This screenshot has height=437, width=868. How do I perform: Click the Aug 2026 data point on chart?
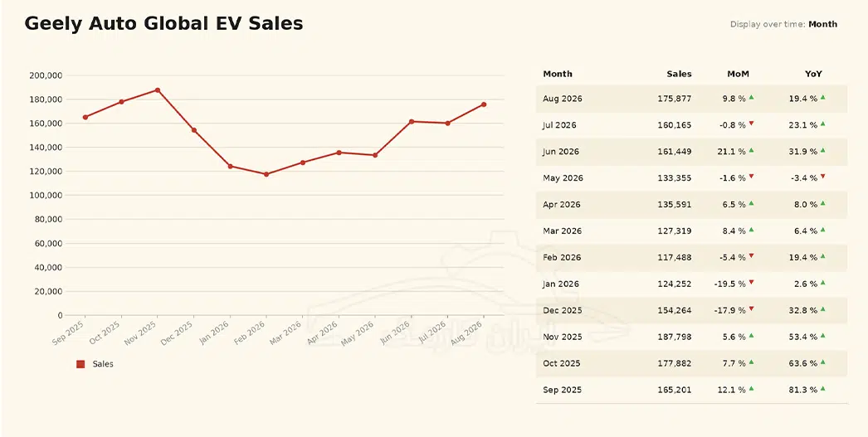[x=484, y=104]
